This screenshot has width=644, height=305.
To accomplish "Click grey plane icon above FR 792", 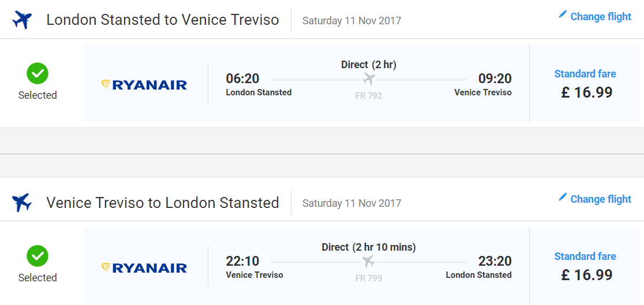I will click(369, 79).
